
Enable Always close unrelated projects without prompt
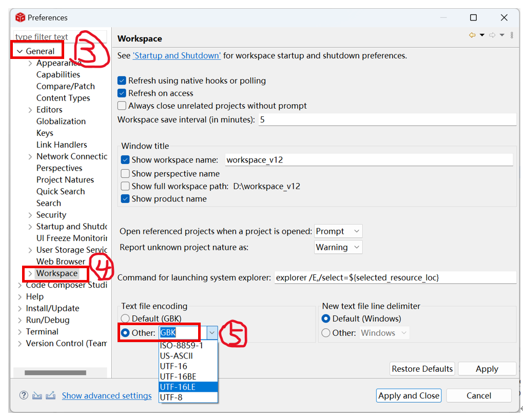122,106
